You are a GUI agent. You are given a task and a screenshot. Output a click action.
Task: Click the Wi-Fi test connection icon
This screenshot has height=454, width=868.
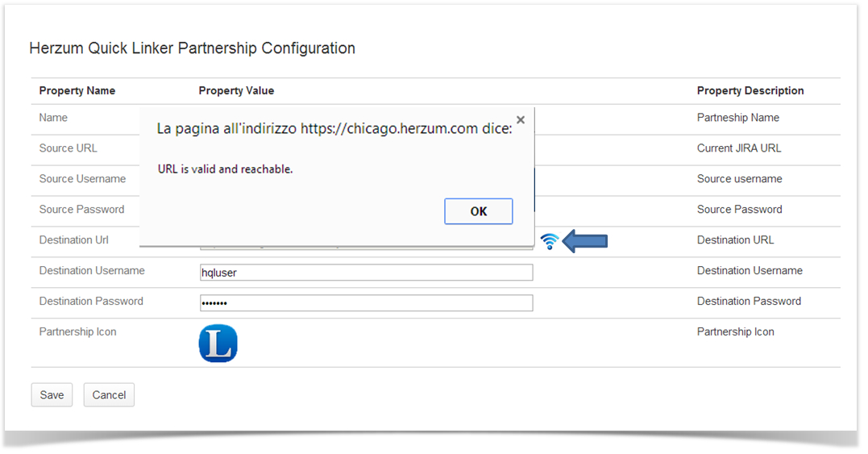coord(549,240)
